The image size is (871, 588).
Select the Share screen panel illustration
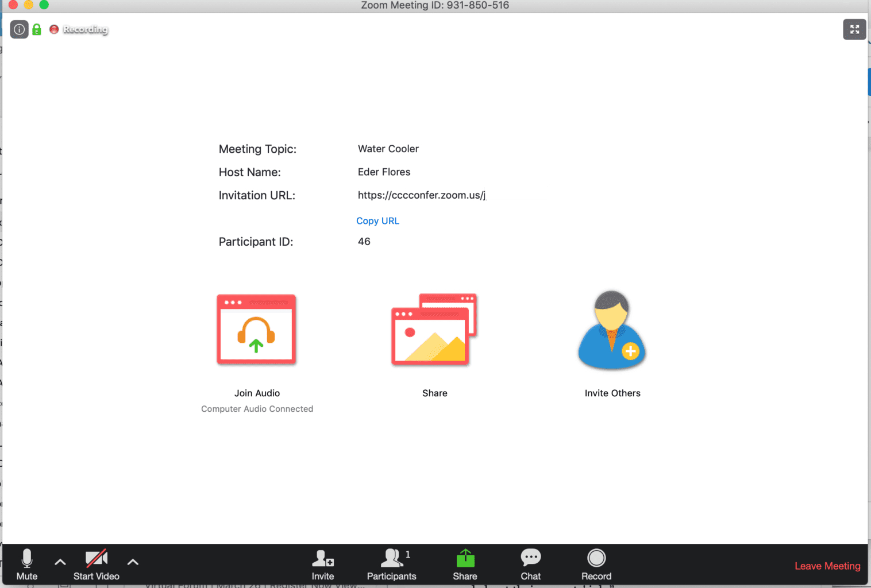(434, 329)
